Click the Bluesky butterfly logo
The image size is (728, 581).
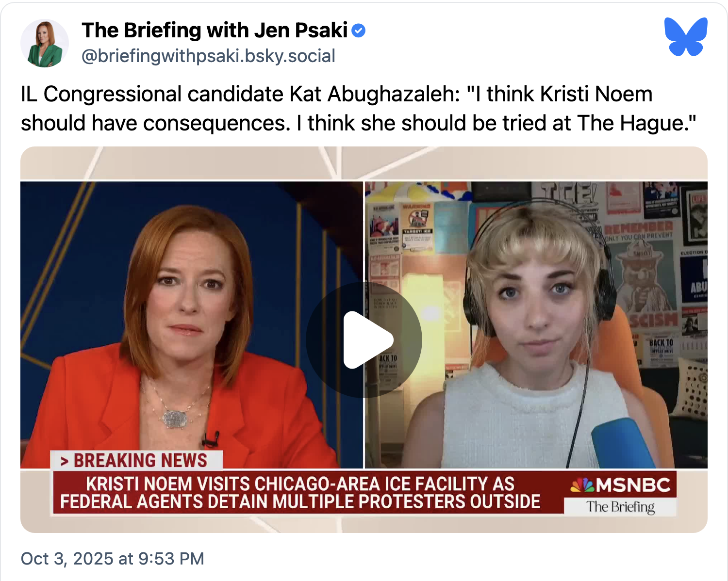686,37
